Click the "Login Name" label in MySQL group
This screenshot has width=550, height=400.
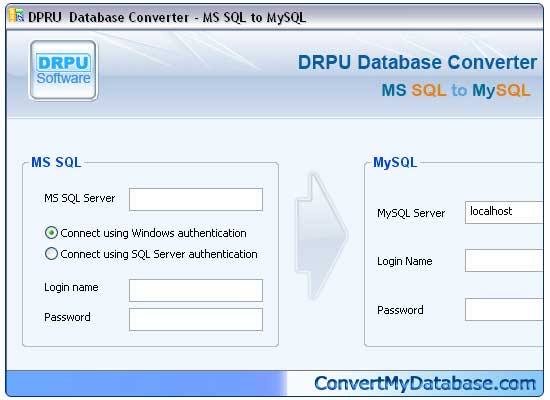pyautogui.click(x=404, y=261)
